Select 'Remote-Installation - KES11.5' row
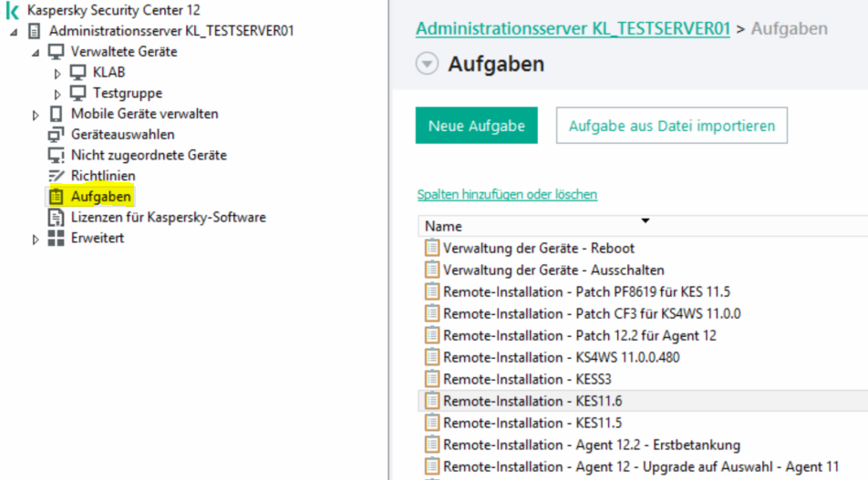 (x=643, y=423)
